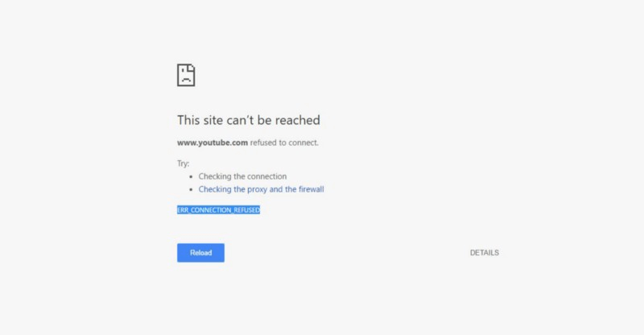Click the bullet before 'Checking the connection'
The image size is (644, 335).
[x=191, y=176]
